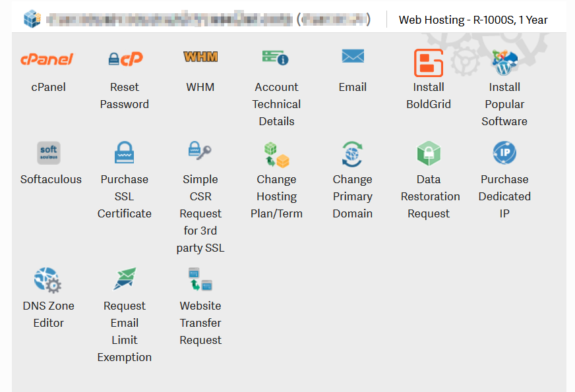The height and width of the screenshot is (392, 575).
Task: Open the Website Transfer Request icon
Action: point(200,279)
